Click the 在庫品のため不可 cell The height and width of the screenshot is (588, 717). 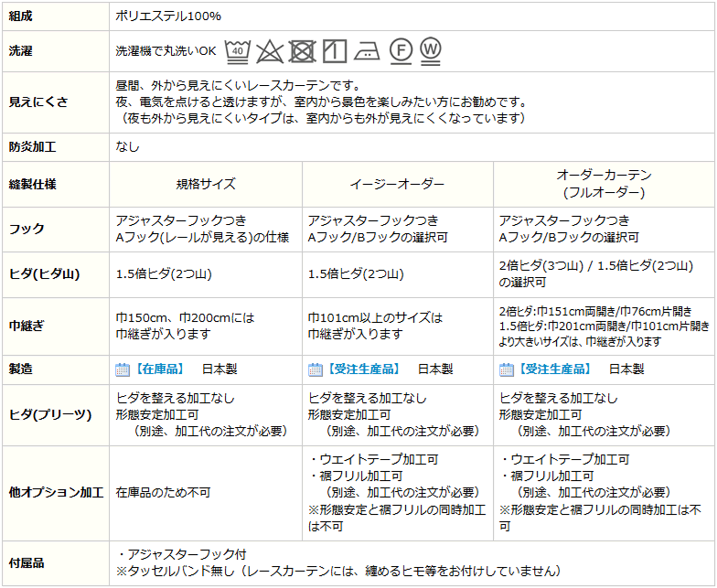click(x=163, y=492)
